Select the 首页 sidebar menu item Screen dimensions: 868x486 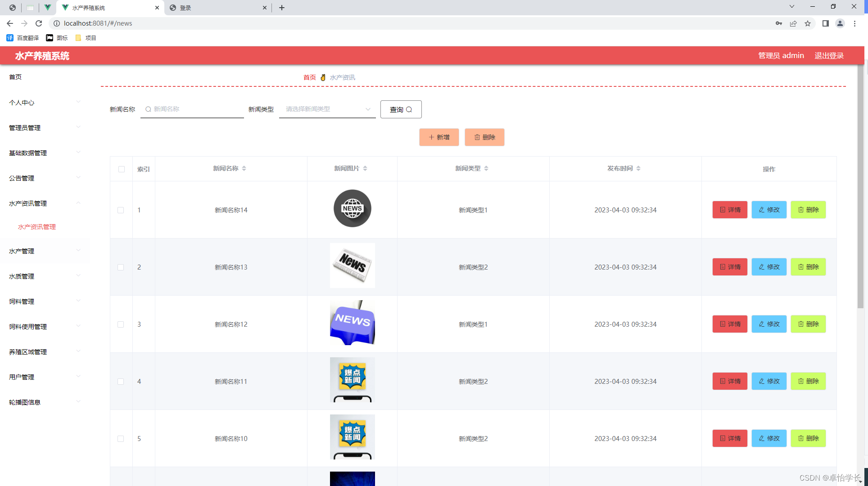coord(15,77)
